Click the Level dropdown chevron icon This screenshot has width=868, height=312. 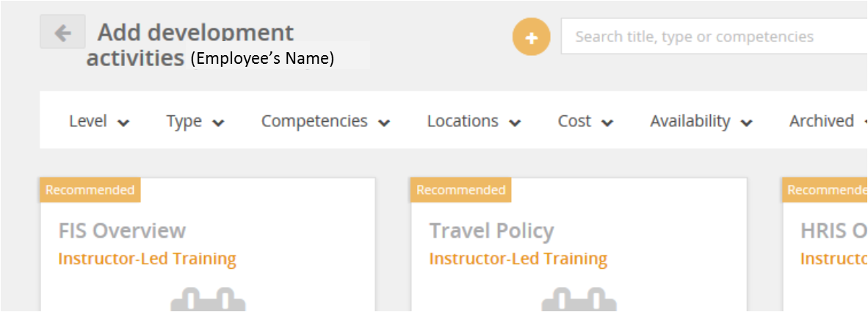(123, 123)
